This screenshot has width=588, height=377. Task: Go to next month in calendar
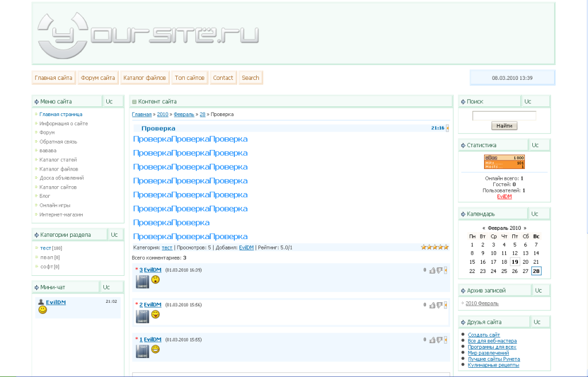tap(524, 228)
